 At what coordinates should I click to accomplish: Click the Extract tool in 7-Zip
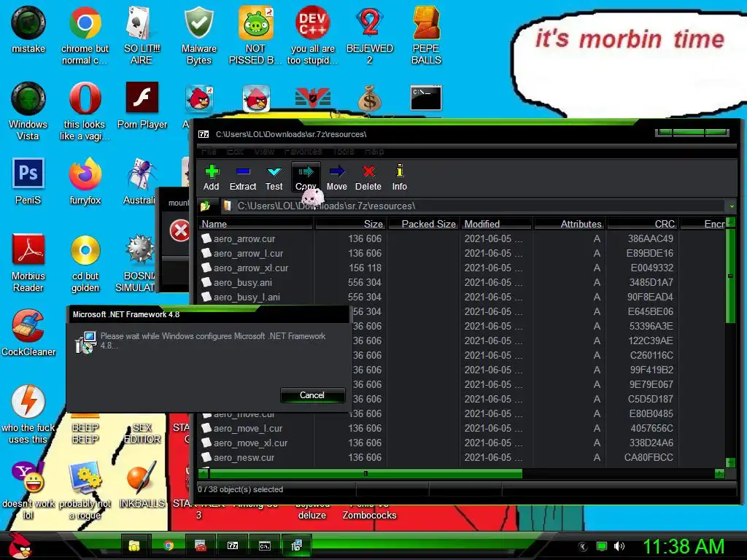242,178
